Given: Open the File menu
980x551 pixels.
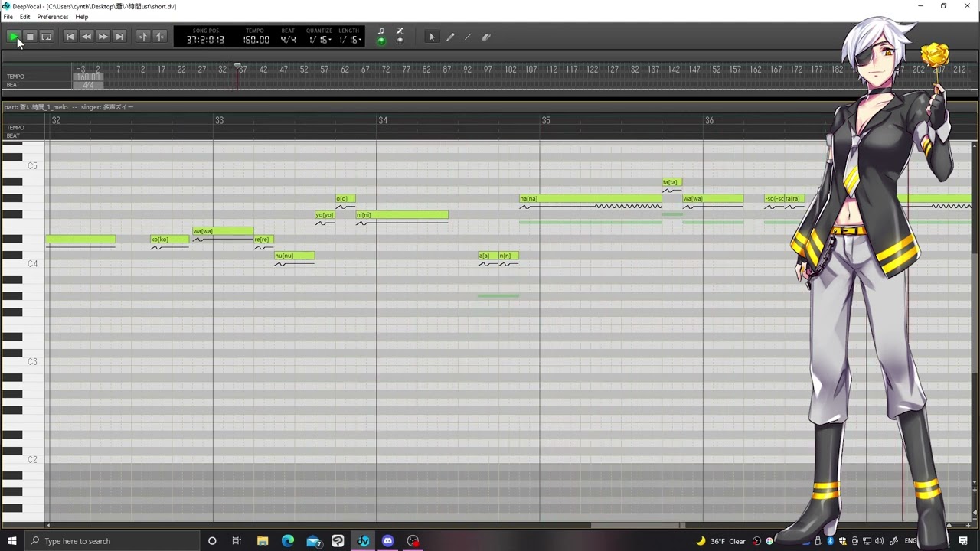Looking at the screenshot, I should (8, 17).
